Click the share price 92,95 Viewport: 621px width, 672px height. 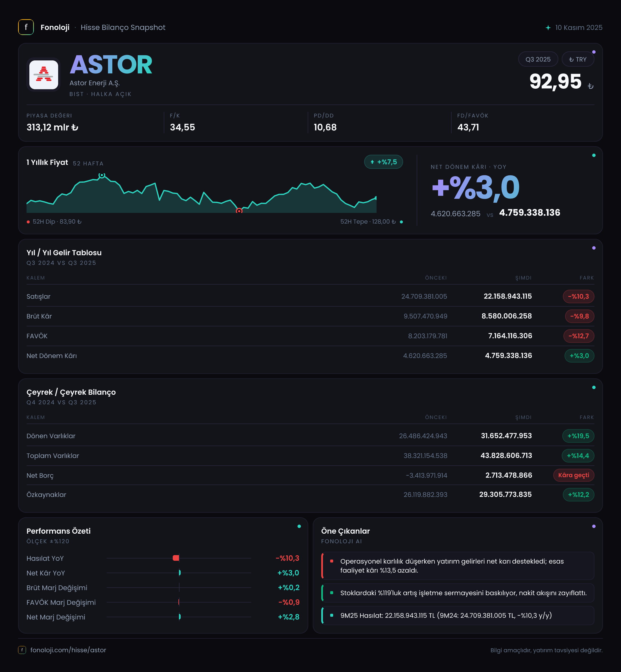pyautogui.click(x=555, y=81)
